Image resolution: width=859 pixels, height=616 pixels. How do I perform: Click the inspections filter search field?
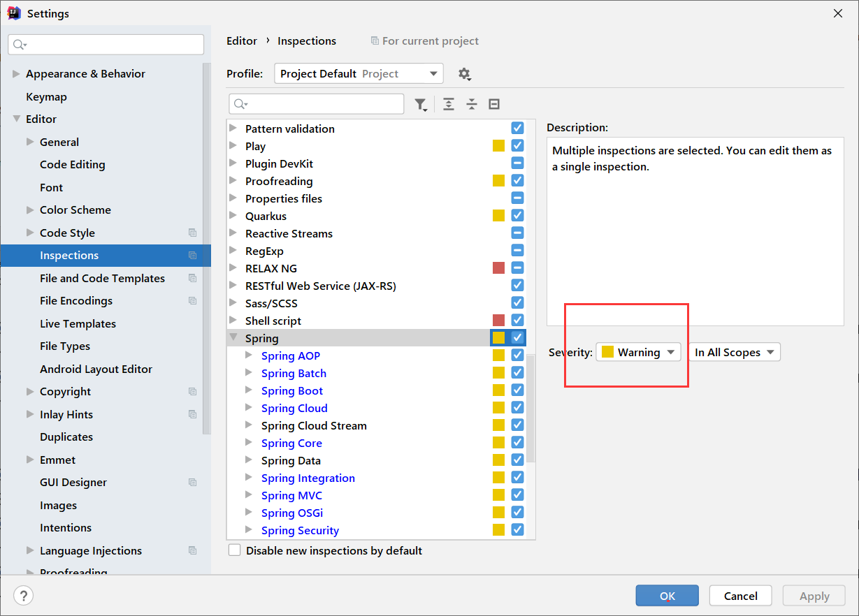coord(317,104)
